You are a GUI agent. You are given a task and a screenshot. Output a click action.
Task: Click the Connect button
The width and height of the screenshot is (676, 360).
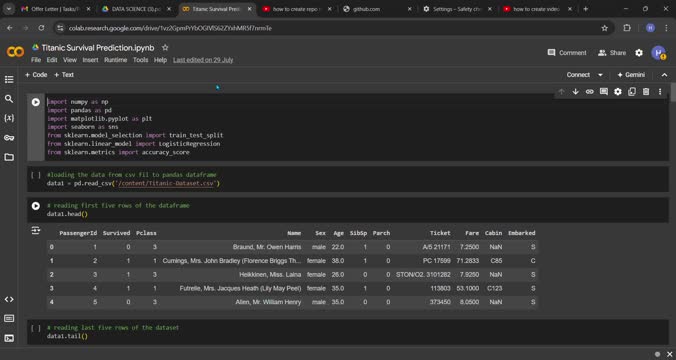(578, 75)
